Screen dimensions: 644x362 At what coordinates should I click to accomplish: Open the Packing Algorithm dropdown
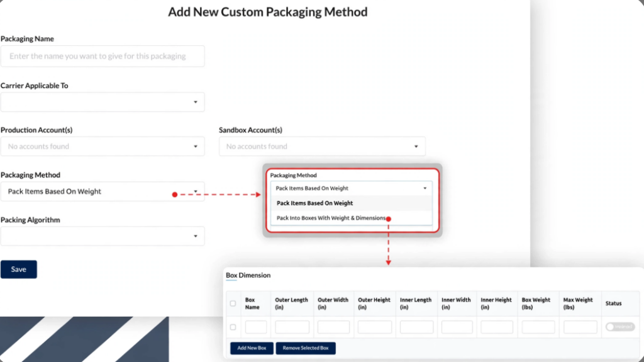pyautogui.click(x=103, y=236)
